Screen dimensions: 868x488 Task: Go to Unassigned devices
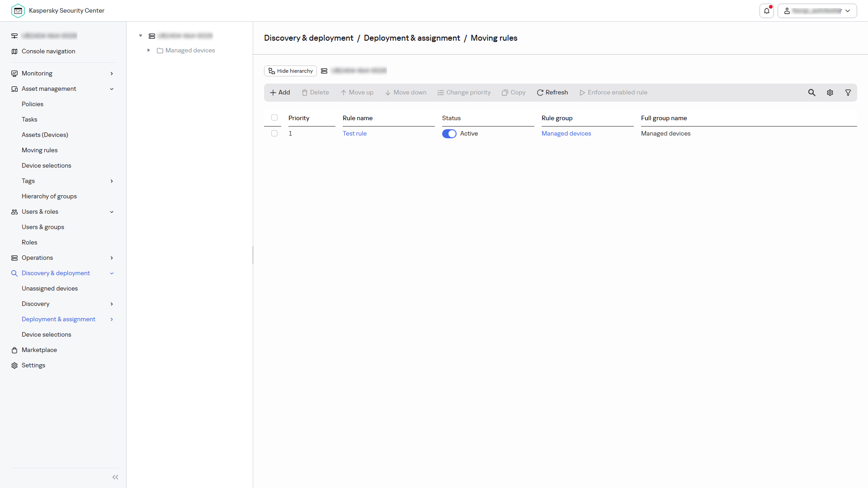click(x=50, y=288)
